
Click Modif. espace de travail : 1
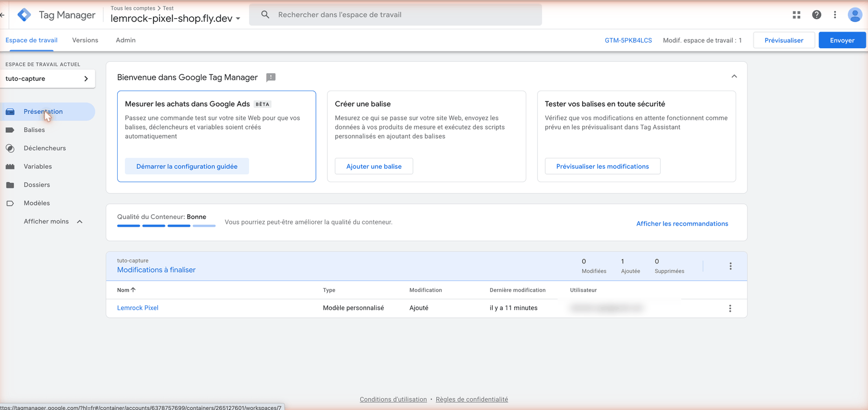pos(702,41)
